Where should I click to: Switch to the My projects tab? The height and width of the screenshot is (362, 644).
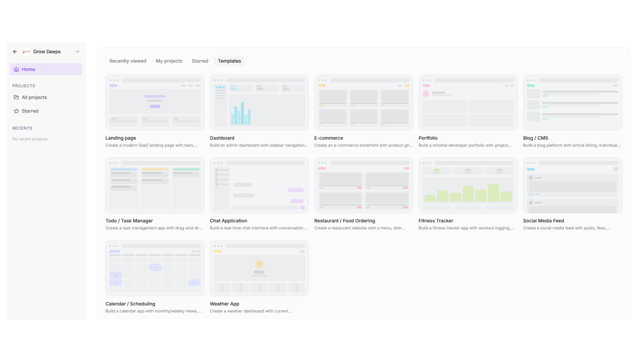(x=169, y=61)
